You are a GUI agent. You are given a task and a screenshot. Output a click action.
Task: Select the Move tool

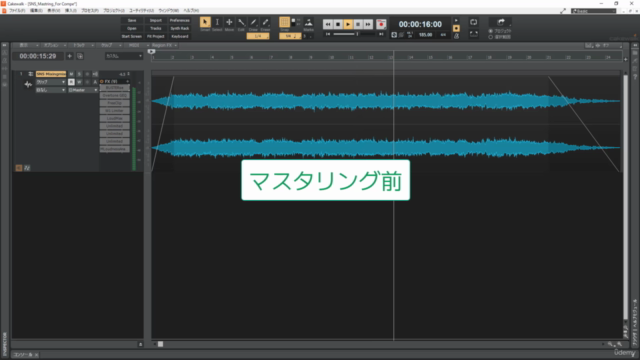click(229, 22)
